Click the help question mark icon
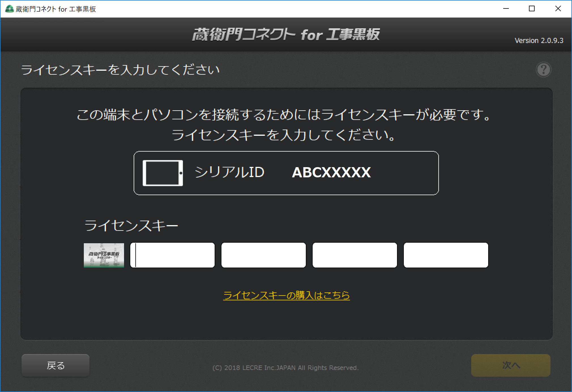The width and height of the screenshot is (572, 392). (x=543, y=70)
